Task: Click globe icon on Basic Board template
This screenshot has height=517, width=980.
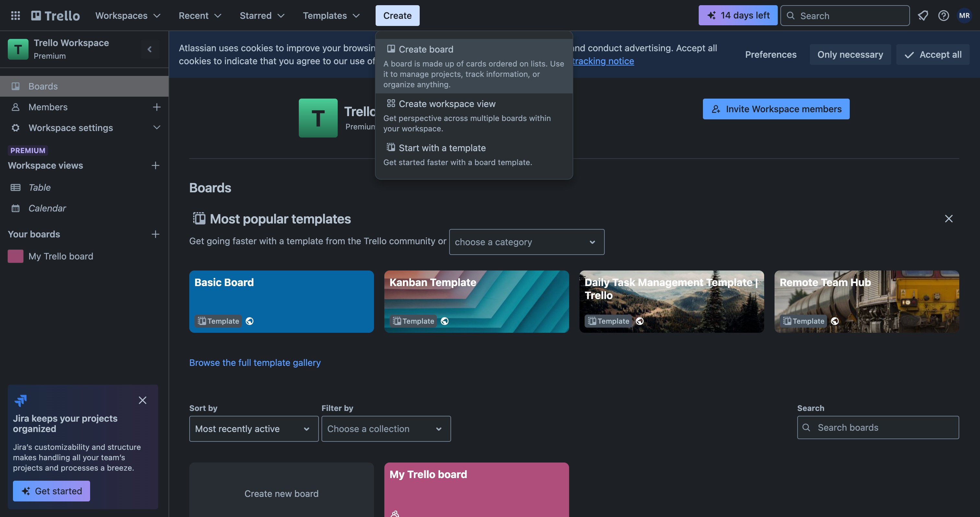Action: tap(250, 321)
